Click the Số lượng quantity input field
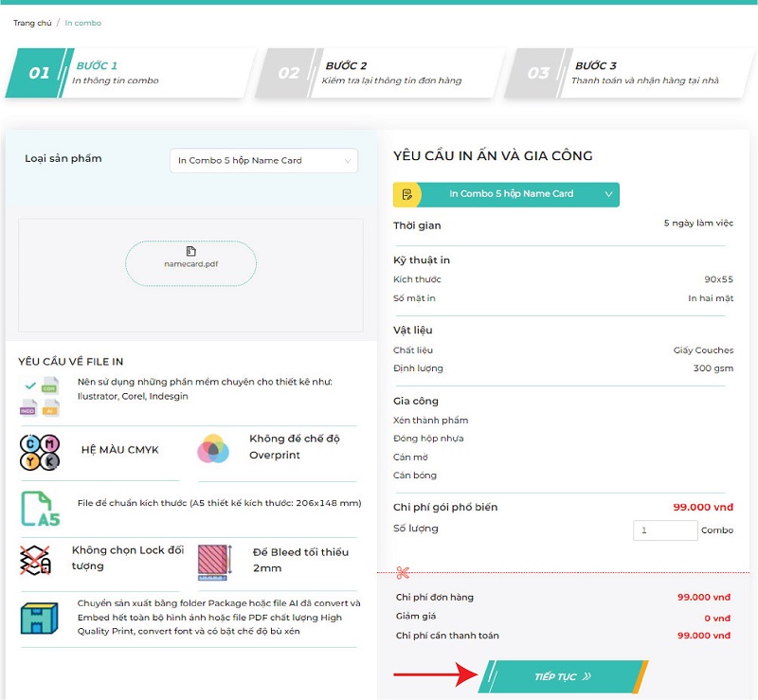758x700 pixels. (x=664, y=530)
